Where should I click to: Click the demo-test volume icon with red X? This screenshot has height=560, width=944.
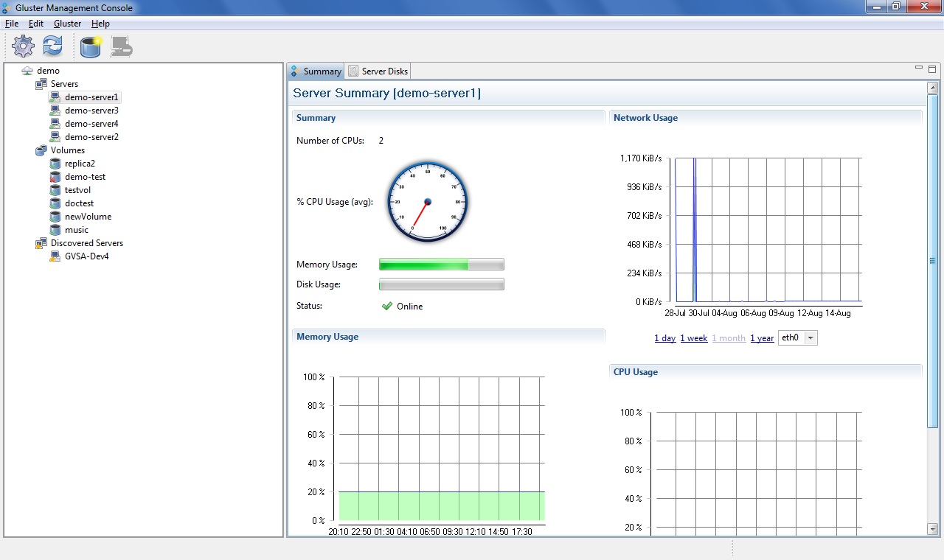[x=55, y=177]
